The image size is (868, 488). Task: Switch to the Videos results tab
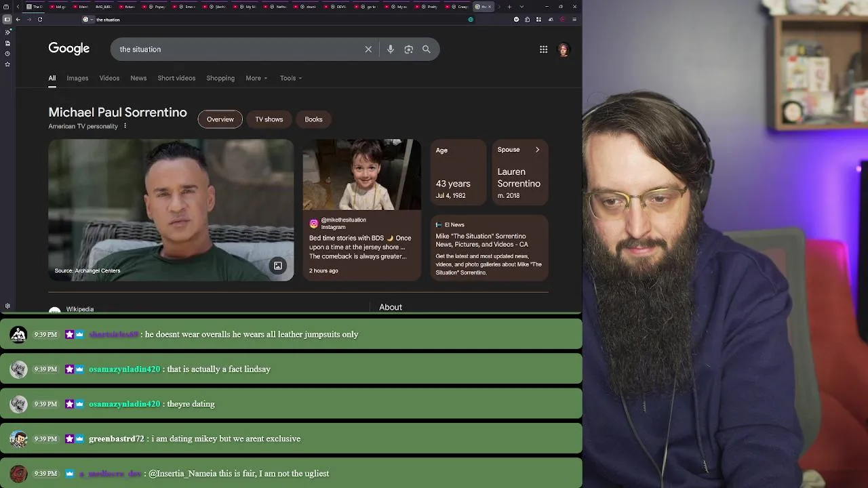point(109,78)
